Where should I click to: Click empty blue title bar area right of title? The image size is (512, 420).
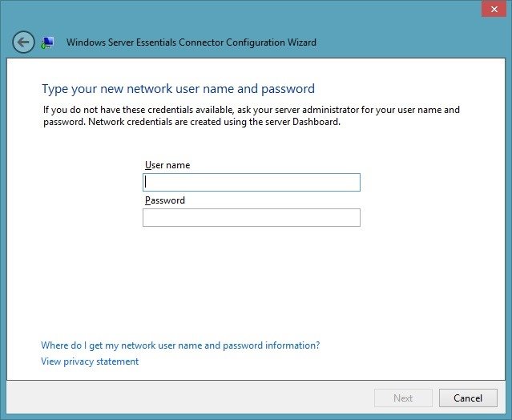[x=398, y=42]
